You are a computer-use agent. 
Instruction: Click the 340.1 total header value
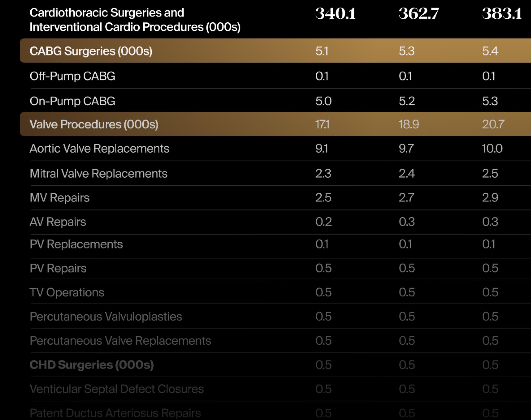tap(335, 14)
